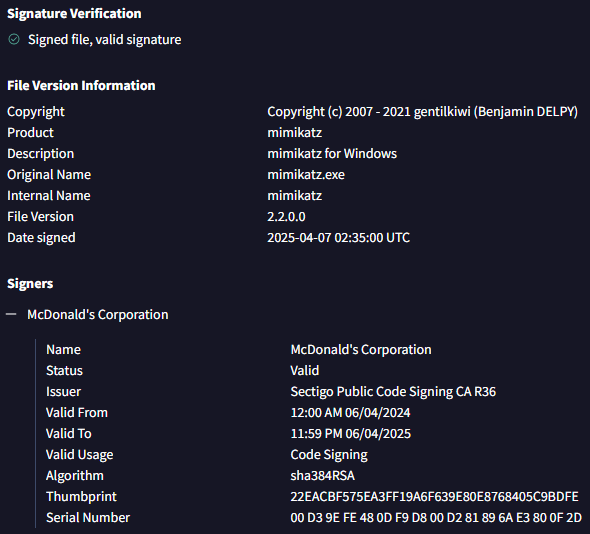Image resolution: width=590 pixels, height=534 pixels.
Task: Click the green valid signature checkmark icon
Action: pyautogui.click(x=14, y=39)
